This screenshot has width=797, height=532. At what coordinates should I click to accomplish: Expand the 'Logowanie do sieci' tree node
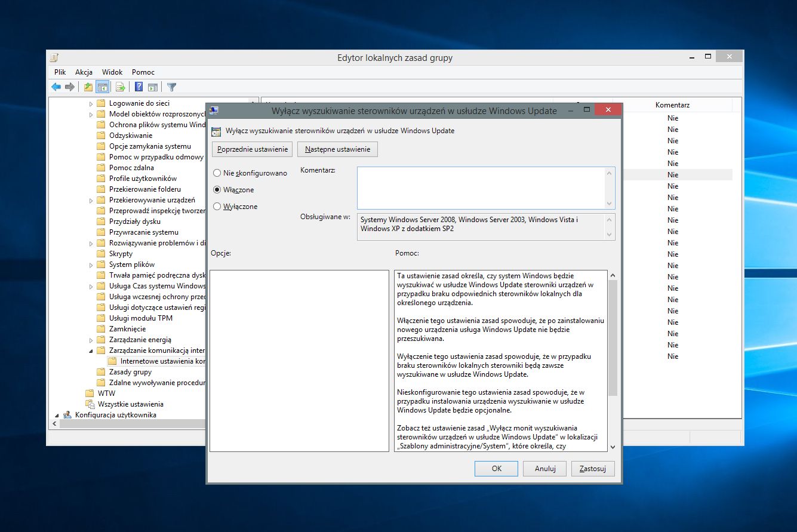point(91,103)
